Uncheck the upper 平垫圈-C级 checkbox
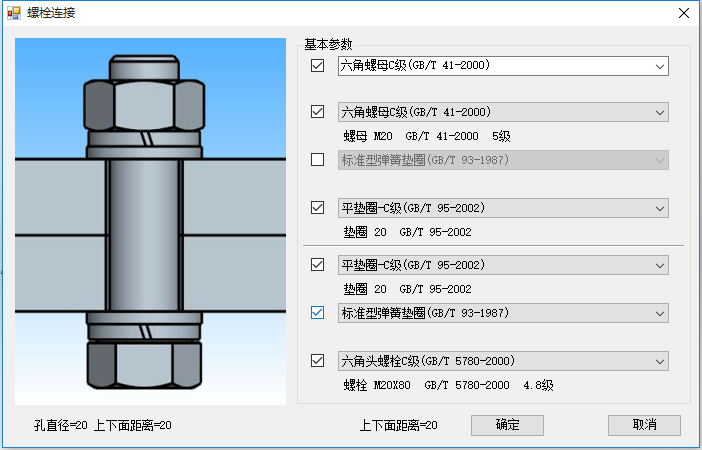702x450 pixels. point(317,208)
